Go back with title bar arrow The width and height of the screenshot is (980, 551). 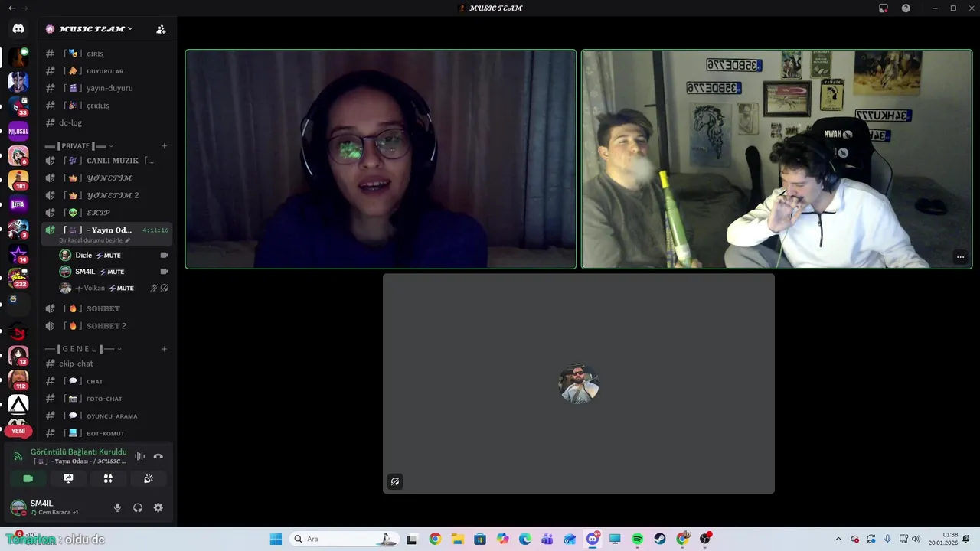11,8
